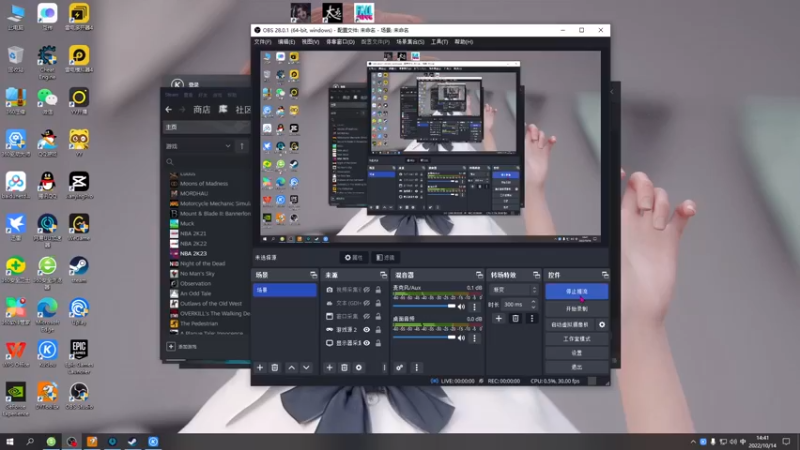Image resolution: width=800 pixels, height=450 pixels.
Task: Add a new source with plus icon
Action: click(x=329, y=367)
